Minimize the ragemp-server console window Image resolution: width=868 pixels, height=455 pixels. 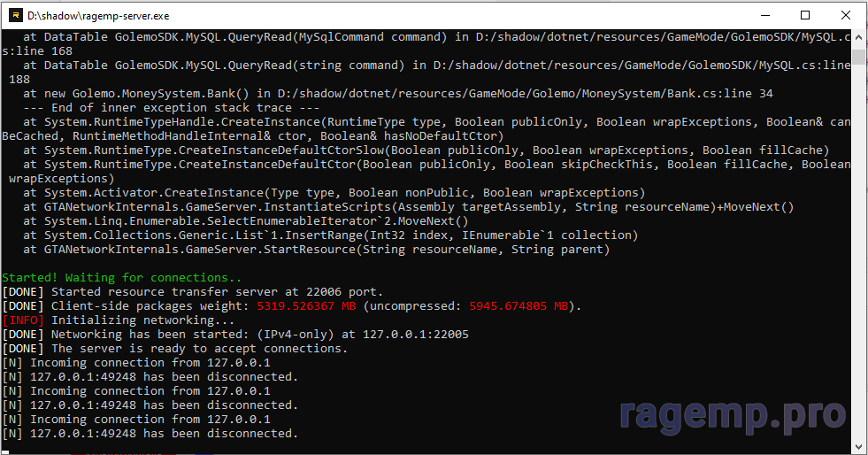763,15
